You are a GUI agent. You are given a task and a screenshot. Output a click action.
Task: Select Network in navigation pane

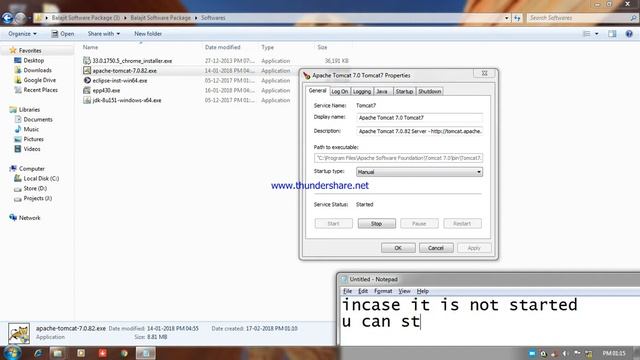click(x=29, y=218)
